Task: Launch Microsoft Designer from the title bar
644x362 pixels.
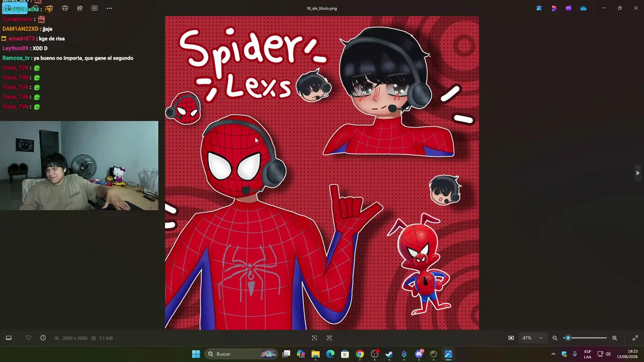Action: coord(554,8)
